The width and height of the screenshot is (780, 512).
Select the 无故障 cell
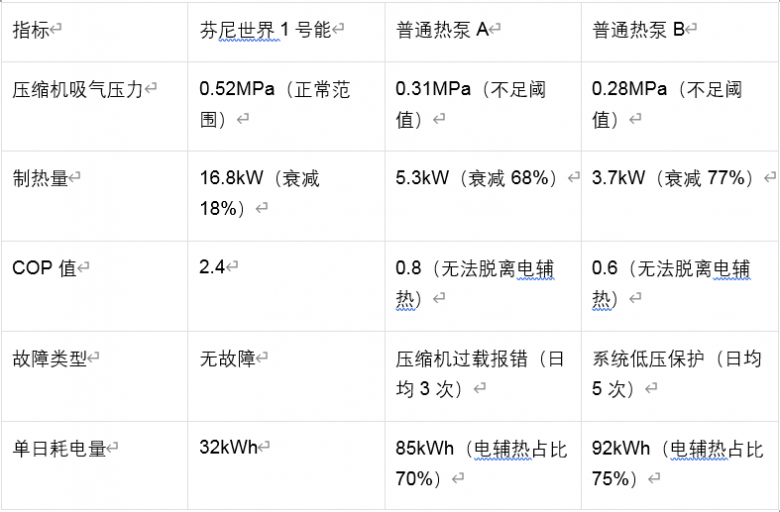(x=228, y=359)
